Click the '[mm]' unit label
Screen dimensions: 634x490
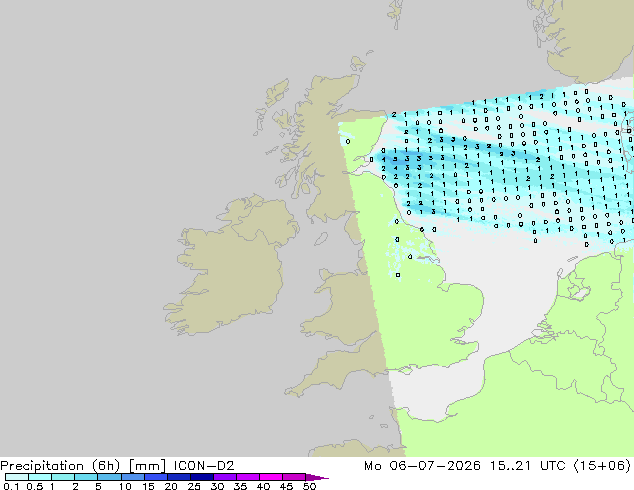[147, 466]
